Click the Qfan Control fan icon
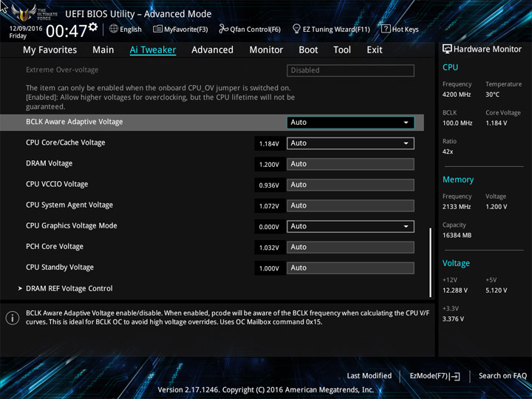The height and width of the screenshot is (399, 532). point(223,29)
